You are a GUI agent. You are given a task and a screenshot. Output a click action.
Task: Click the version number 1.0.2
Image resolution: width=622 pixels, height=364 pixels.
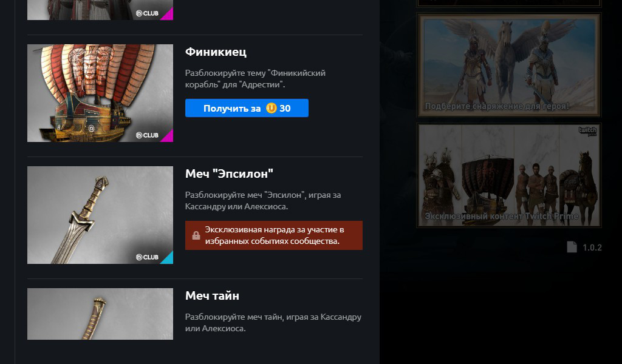(x=592, y=248)
